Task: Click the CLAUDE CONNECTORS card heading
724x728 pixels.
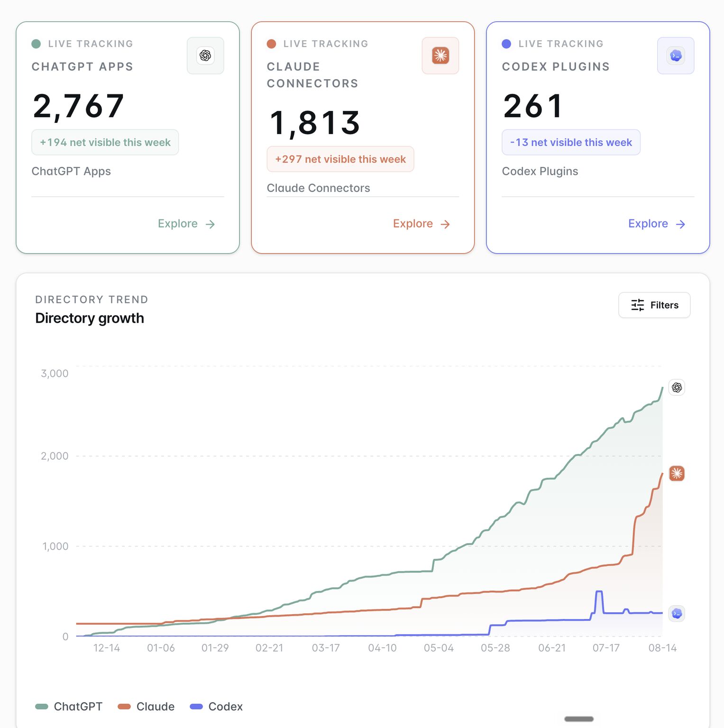Action: click(x=312, y=75)
